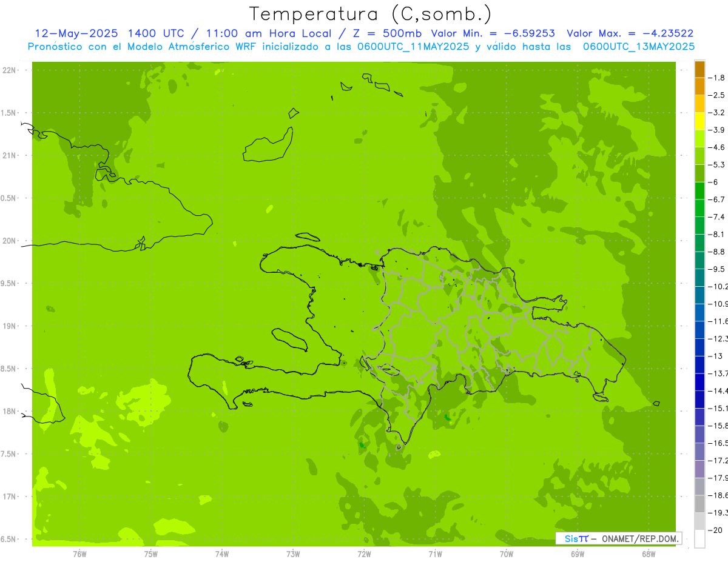728x562 pixels.
Task: Click the '70W' longitude axis label
Action: pos(507,554)
